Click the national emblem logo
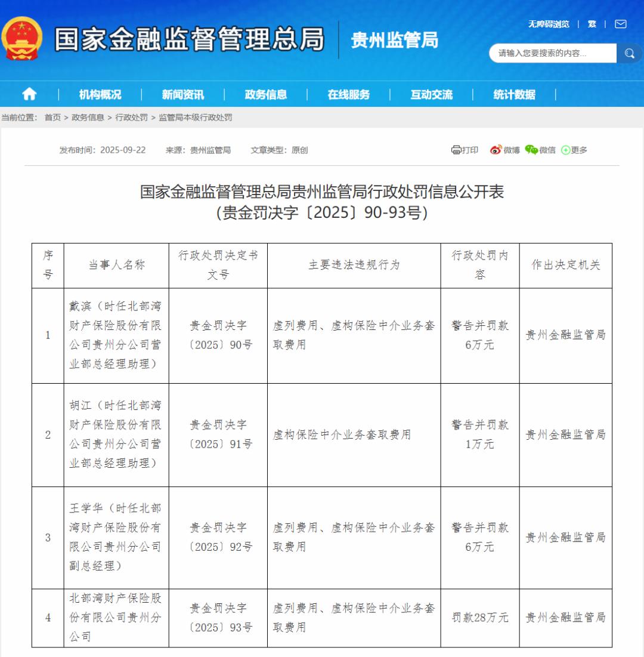The image size is (644, 657). [23, 39]
